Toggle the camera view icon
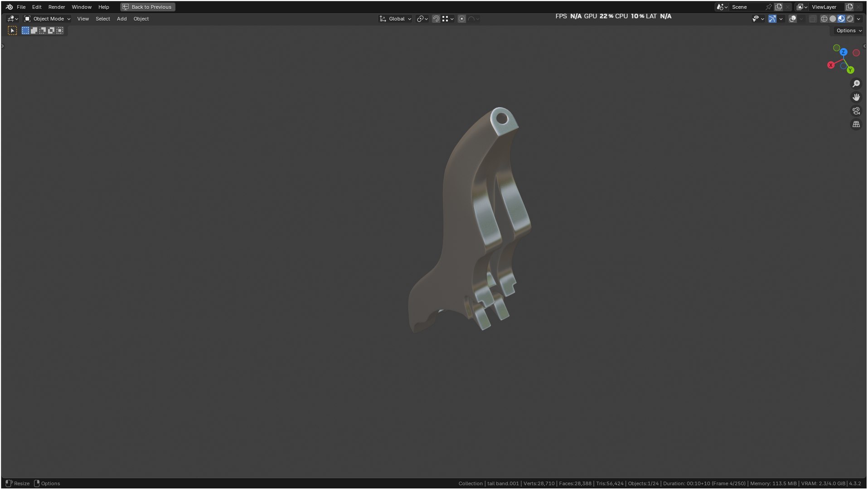The height and width of the screenshot is (490, 868). point(856,111)
